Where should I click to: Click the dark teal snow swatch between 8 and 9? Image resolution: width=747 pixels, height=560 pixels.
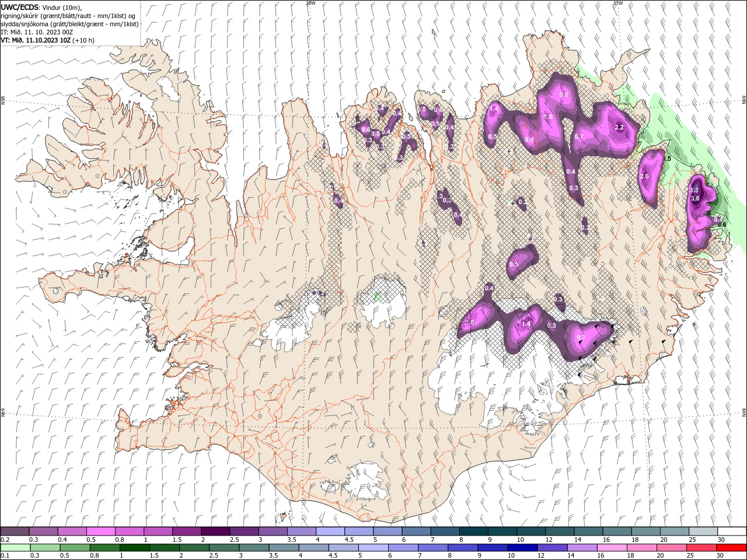click(474, 531)
